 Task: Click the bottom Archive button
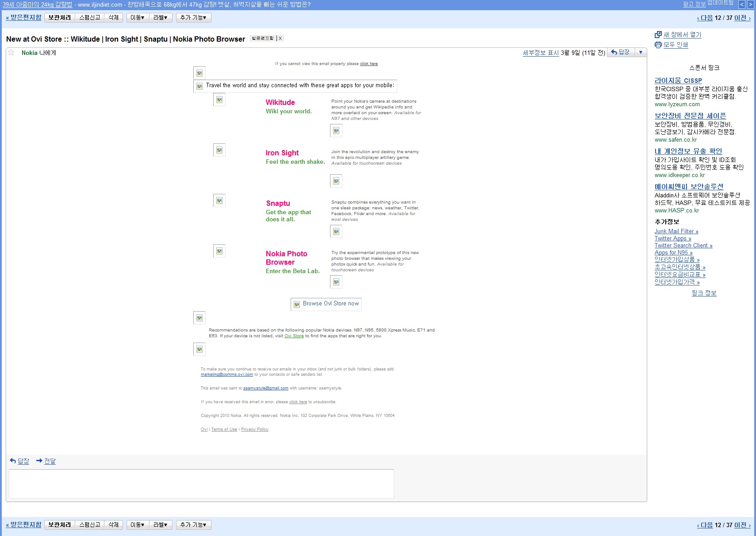pyautogui.click(x=60, y=525)
